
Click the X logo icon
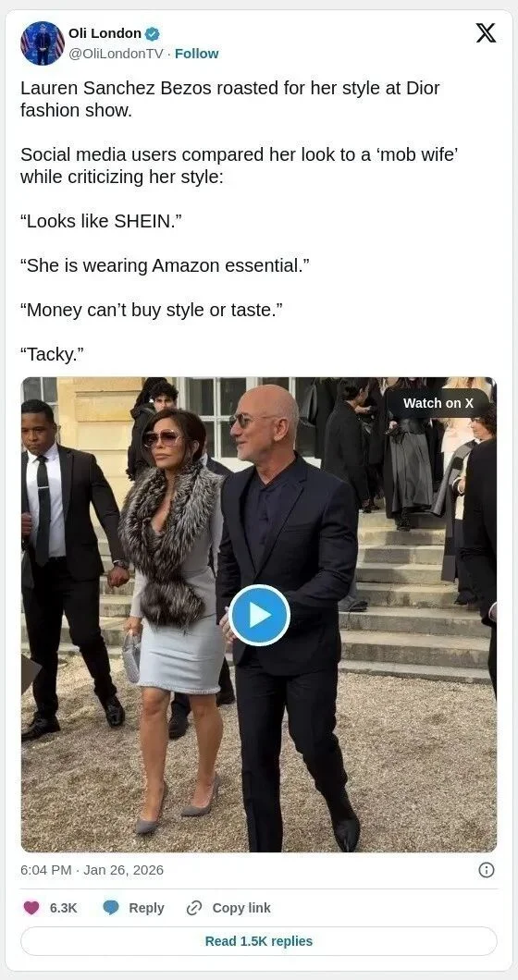(487, 32)
